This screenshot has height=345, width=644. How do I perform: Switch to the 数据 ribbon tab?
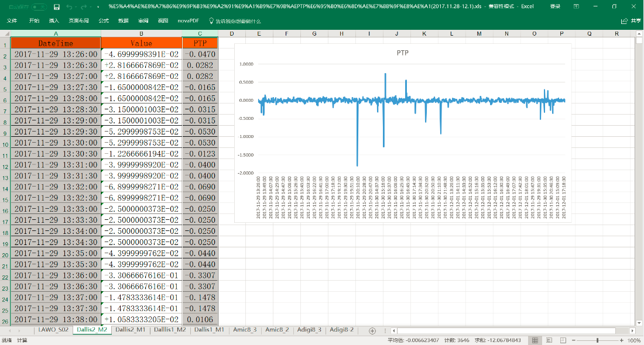pos(123,20)
